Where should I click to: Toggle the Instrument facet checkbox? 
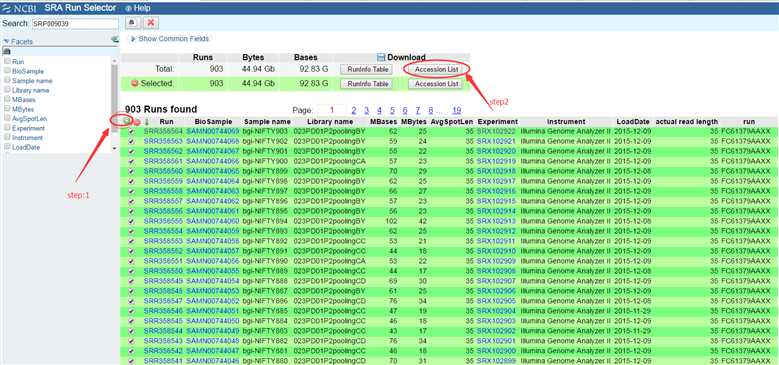pyautogui.click(x=7, y=137)
